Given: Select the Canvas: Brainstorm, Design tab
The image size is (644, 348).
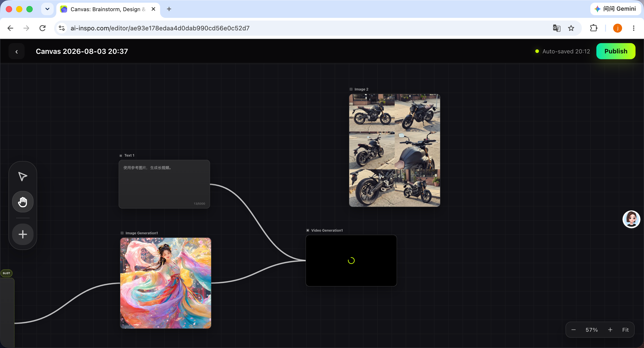Looking at the screenshot, I should click(108, 9).
